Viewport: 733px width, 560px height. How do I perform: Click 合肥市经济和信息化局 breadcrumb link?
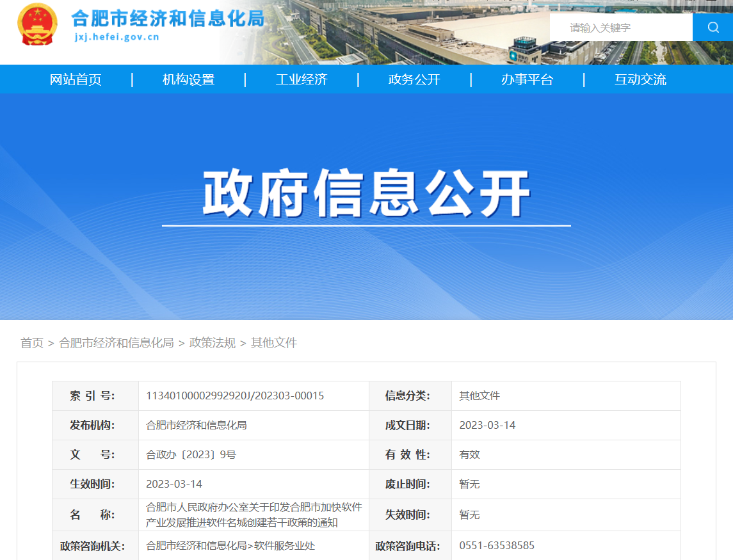(x=117, y=343)
